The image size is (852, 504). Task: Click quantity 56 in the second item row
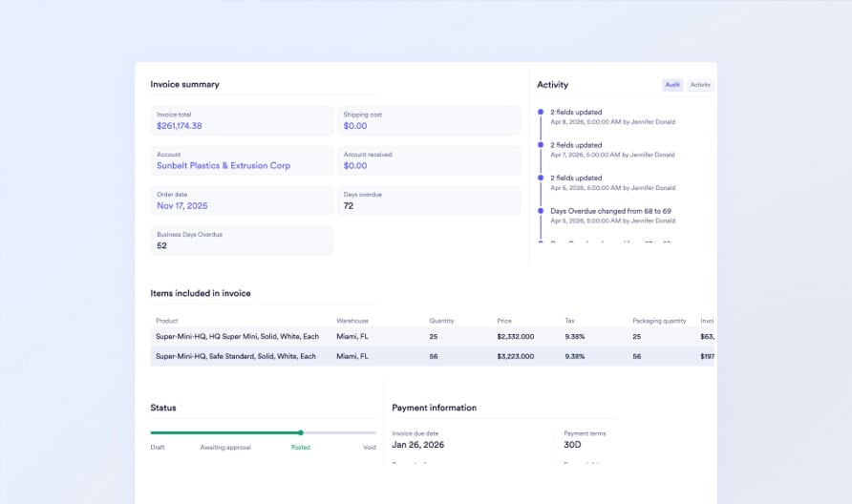[x=433, y=357]
